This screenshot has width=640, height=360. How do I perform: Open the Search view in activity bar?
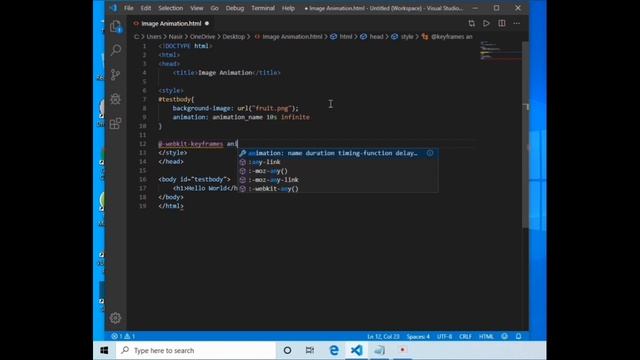click(x=116, y=50)
